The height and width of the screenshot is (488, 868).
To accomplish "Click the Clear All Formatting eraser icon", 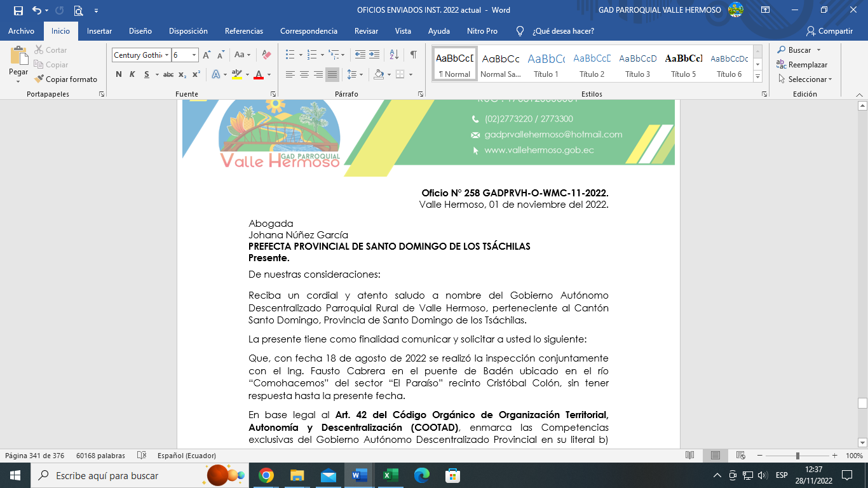I will point(267,55).
